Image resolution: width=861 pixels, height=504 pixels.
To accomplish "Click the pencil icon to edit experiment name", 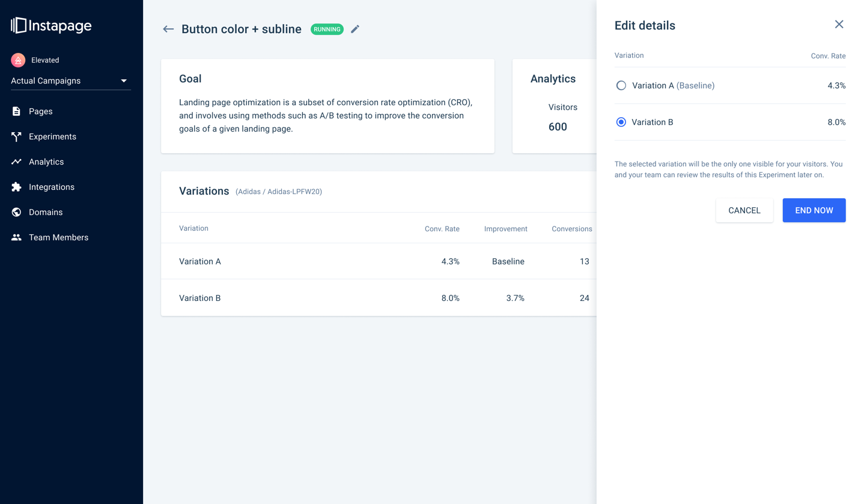I will pos(355,29).
